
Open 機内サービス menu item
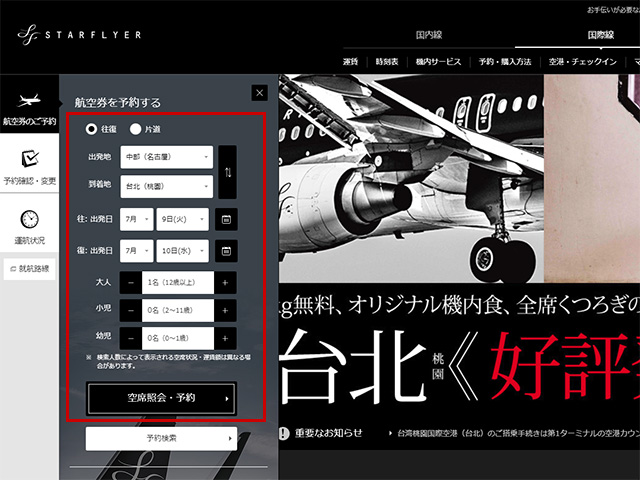(x=438, y=61)
